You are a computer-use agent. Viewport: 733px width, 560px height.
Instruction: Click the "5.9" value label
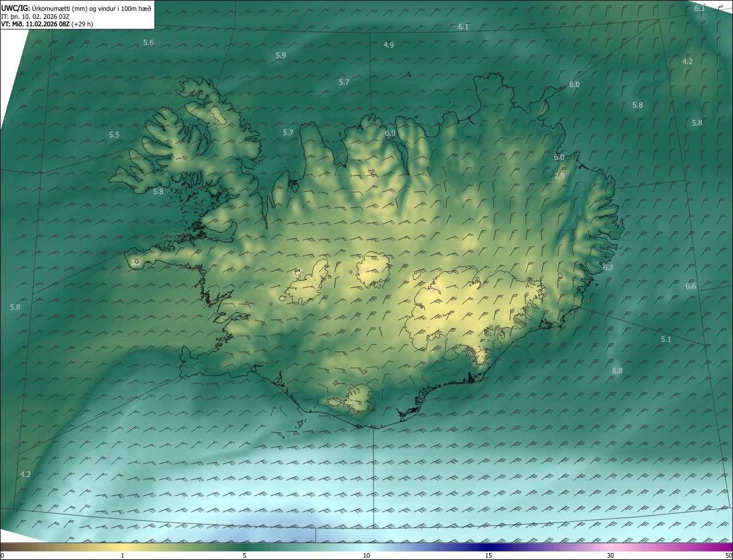pyautogui.click(x=281, y=56)
